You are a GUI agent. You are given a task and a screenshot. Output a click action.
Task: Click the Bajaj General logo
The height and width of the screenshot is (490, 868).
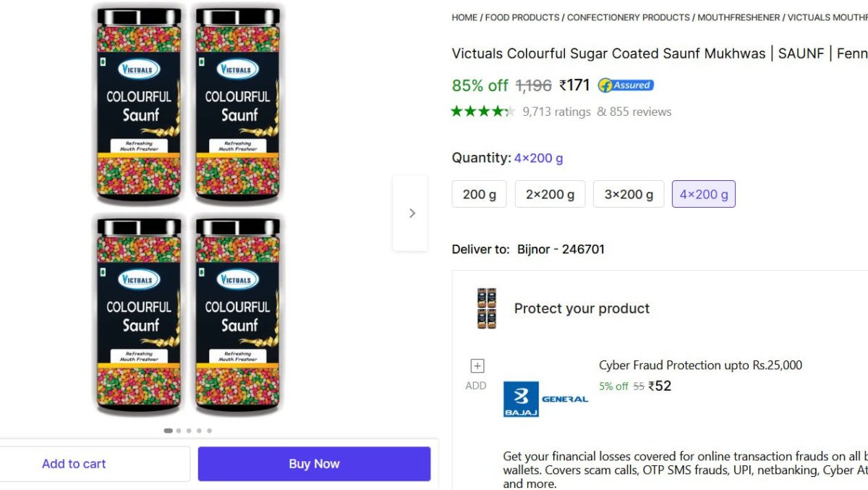(545, 399)
